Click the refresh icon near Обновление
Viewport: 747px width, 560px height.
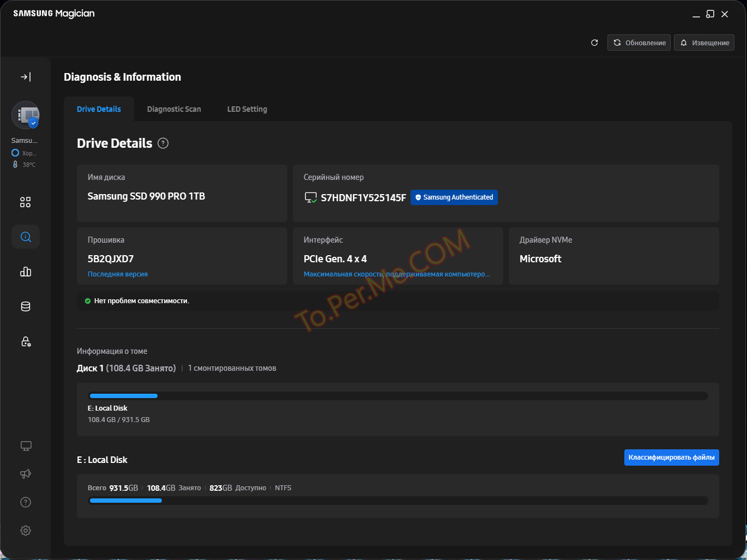[x=594, y=43]
